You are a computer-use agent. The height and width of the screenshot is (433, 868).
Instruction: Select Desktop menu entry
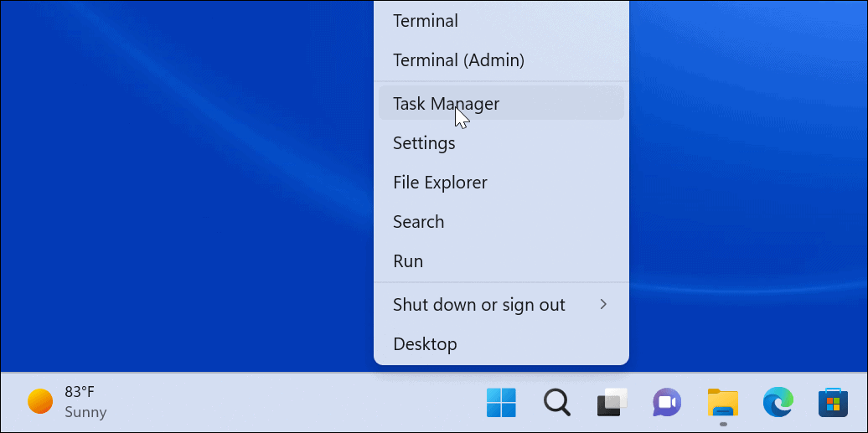pos(501,344)
